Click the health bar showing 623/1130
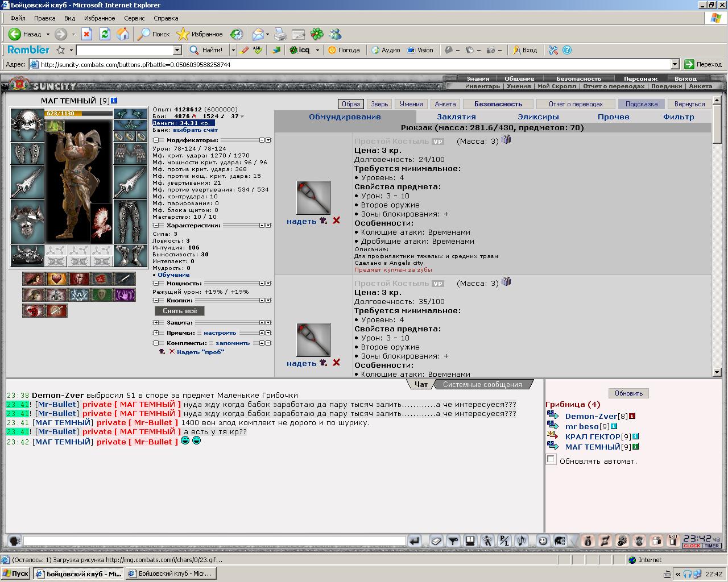 (78, 114)
